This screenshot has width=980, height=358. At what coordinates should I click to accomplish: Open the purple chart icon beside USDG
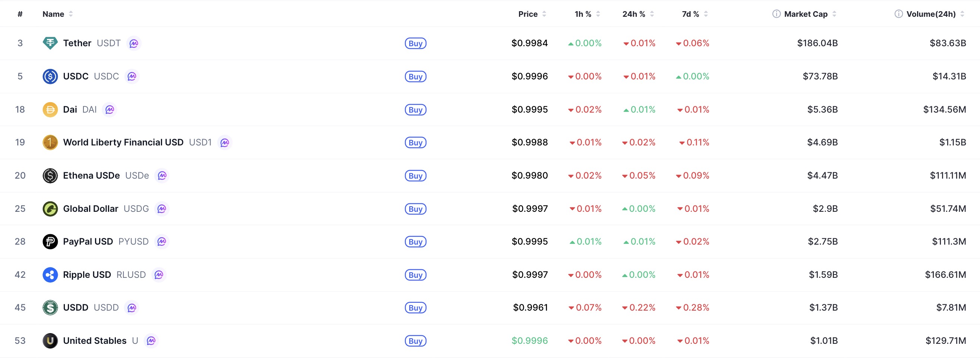162,209
